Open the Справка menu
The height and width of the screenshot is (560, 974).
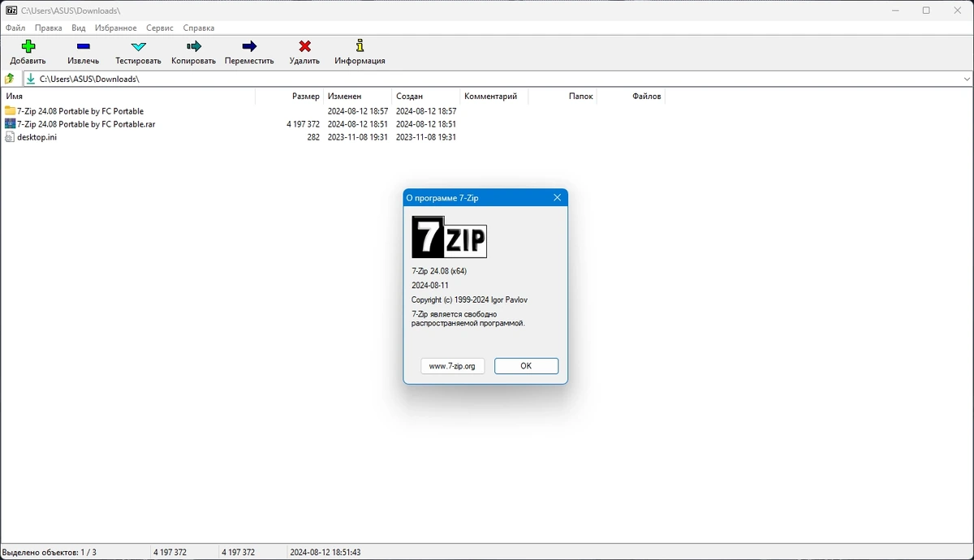click(199, 28)
